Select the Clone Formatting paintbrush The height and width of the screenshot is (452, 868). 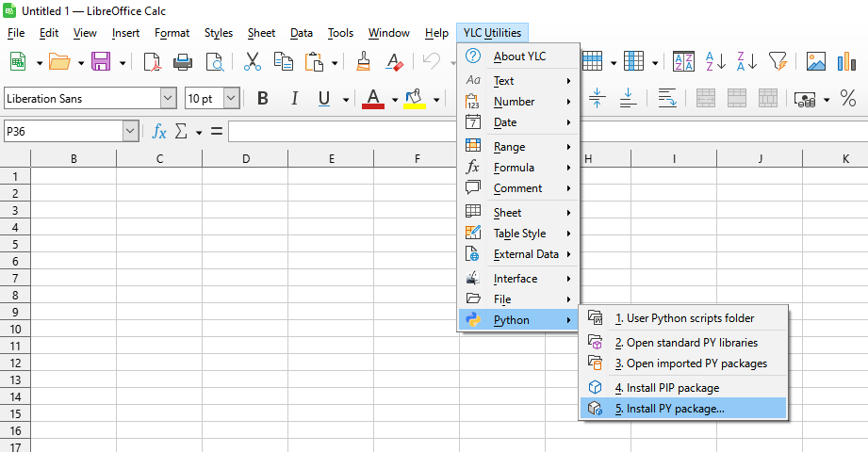click(x=364, y=62)
